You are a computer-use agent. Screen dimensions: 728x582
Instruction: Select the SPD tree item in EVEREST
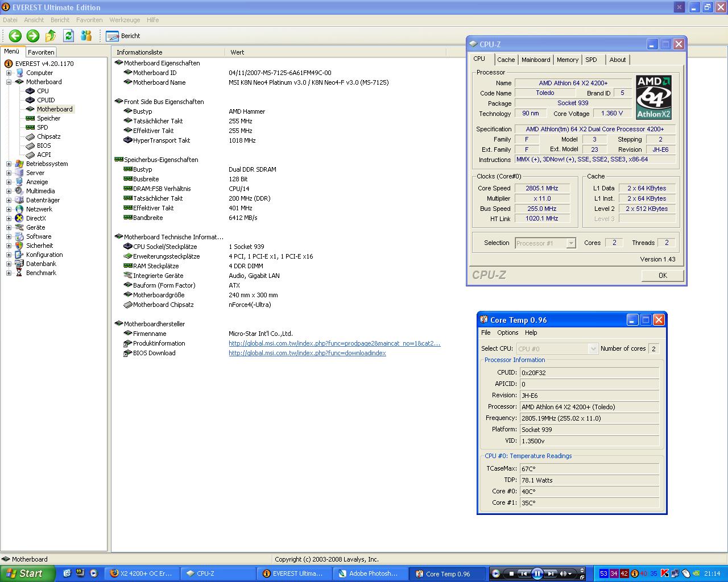pyautogui.click(x=43, y=127)
